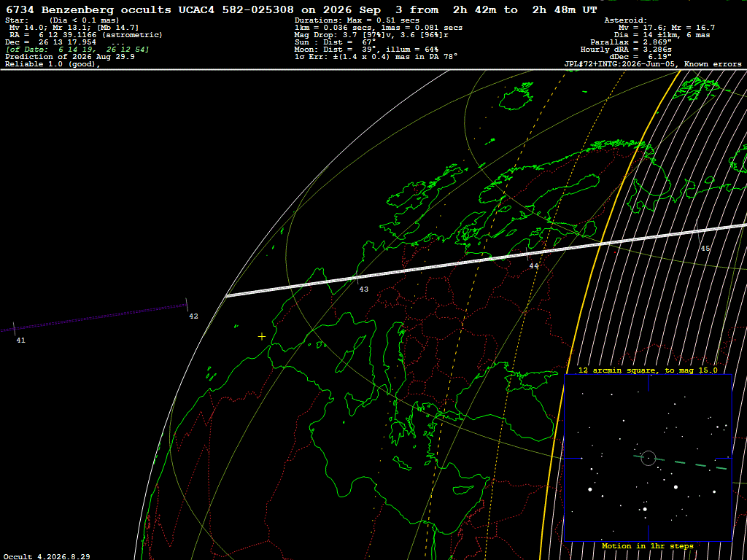The image size is (747, 560).
Task: Click the Occult 4.2026.8.29 version text
Action: 47,556
